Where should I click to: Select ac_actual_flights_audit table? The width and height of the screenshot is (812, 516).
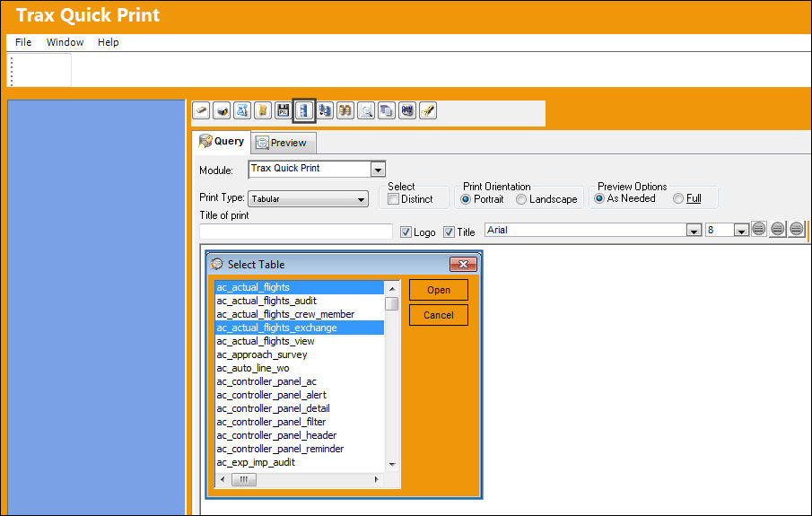(300, 301)
